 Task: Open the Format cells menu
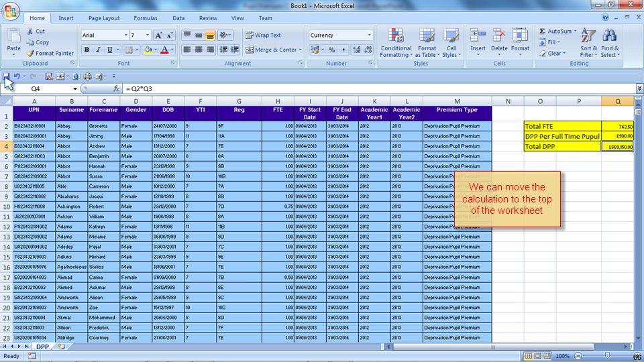520,42
